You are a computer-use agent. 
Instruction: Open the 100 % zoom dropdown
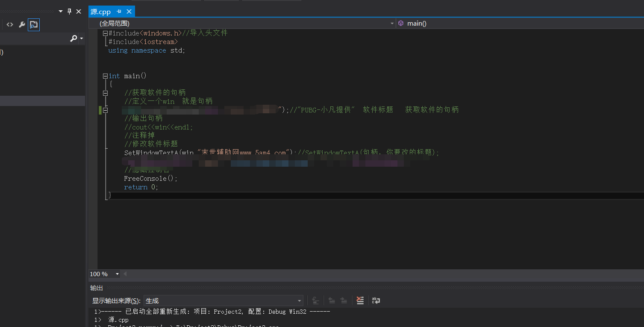(104, 274)
